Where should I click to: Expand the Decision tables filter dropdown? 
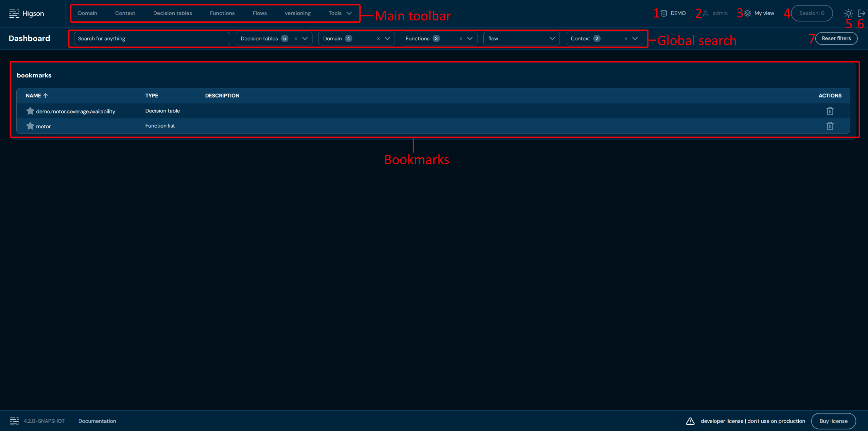[x=305, y=38]
